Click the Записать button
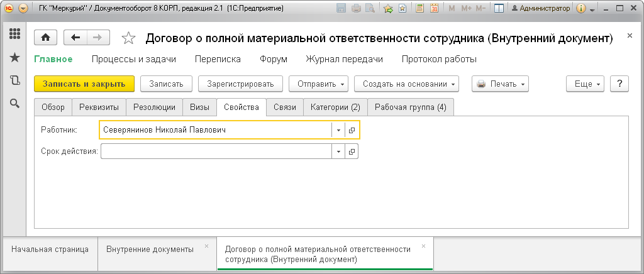The image size is (644, 274). 166,84
